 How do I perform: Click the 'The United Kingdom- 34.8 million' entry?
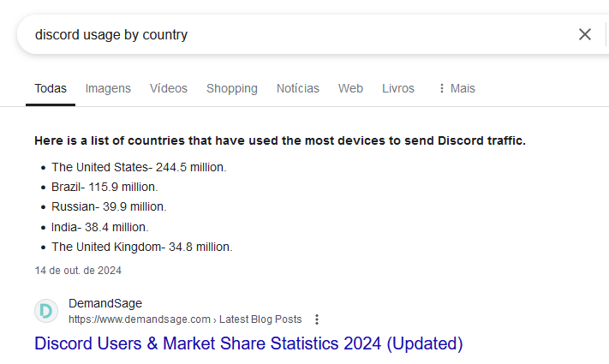[x=142, y=247]
